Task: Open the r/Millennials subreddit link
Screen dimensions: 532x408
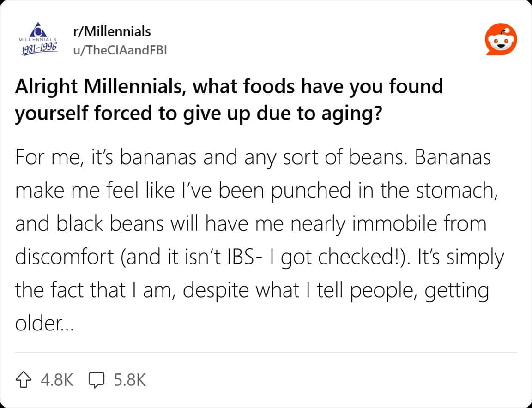Action: pos(111,31)
